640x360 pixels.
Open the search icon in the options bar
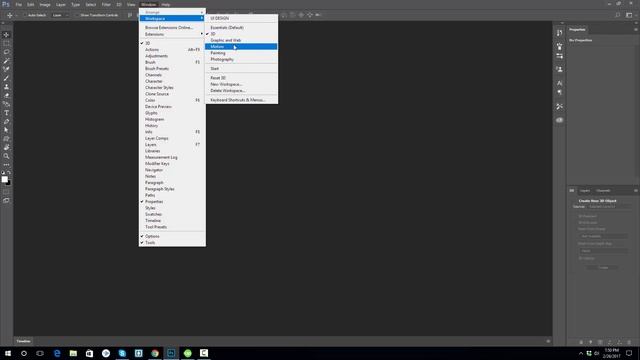tap(618, 15)
